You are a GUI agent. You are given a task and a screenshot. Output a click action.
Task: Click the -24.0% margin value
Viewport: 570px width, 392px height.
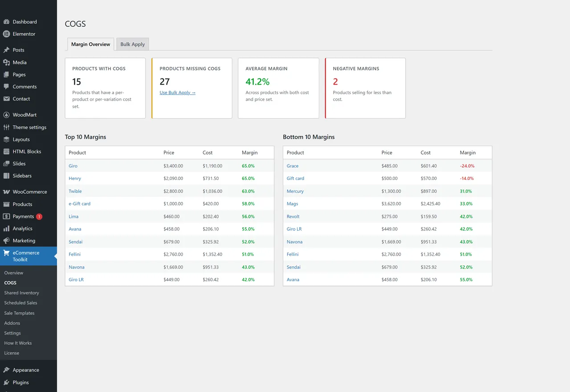click(x=467, y=166)
